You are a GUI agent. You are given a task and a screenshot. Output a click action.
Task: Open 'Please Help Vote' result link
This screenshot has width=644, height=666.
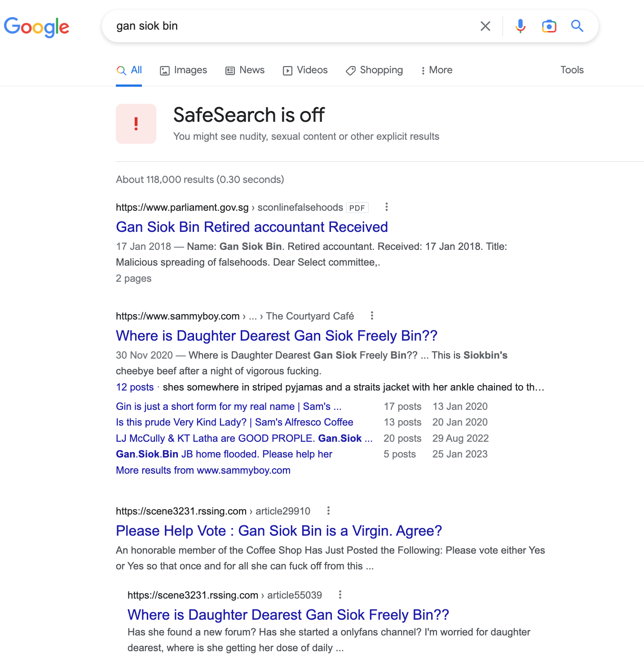(278, 531)
